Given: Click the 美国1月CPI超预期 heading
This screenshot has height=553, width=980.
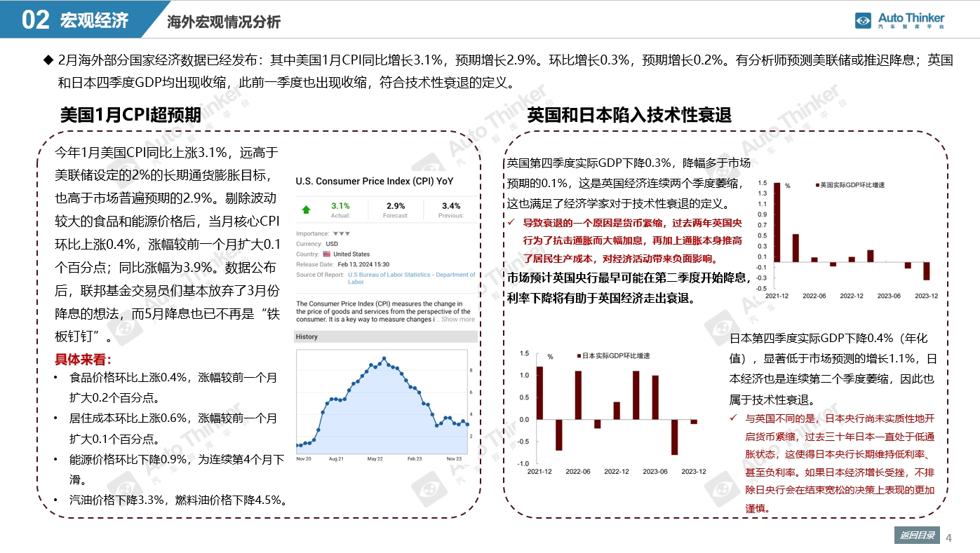Looking at the screenshot, I should (x=130, y=114).
